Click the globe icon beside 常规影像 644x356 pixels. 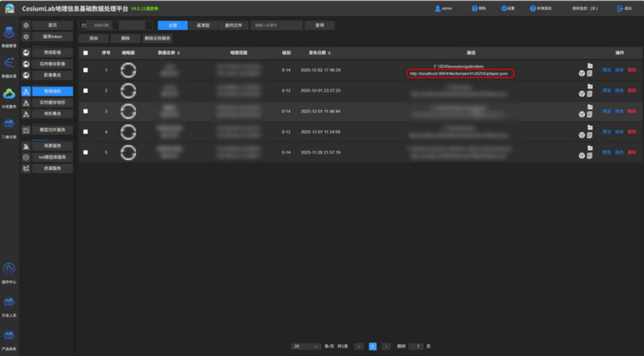pos(26,52)
